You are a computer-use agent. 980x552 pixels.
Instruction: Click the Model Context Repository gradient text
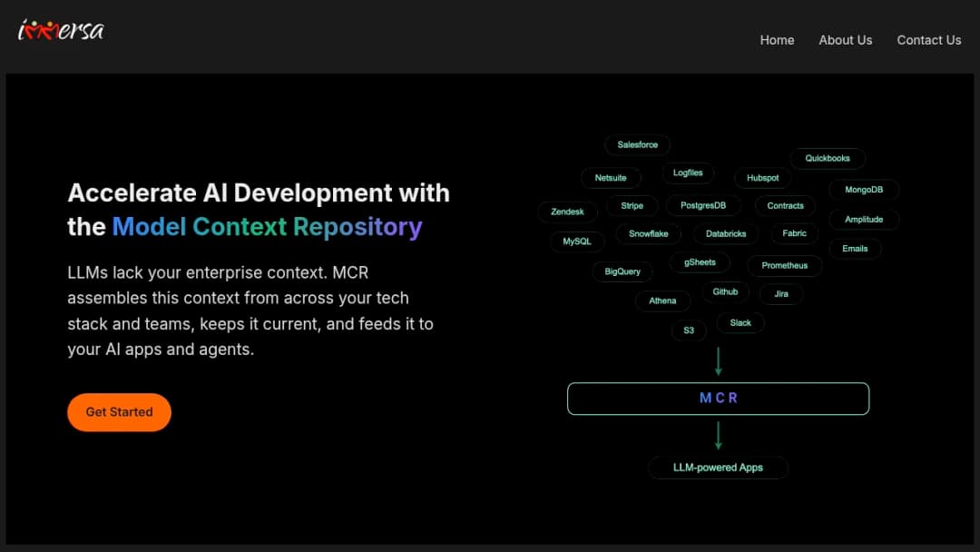click(x=267, y=227)
